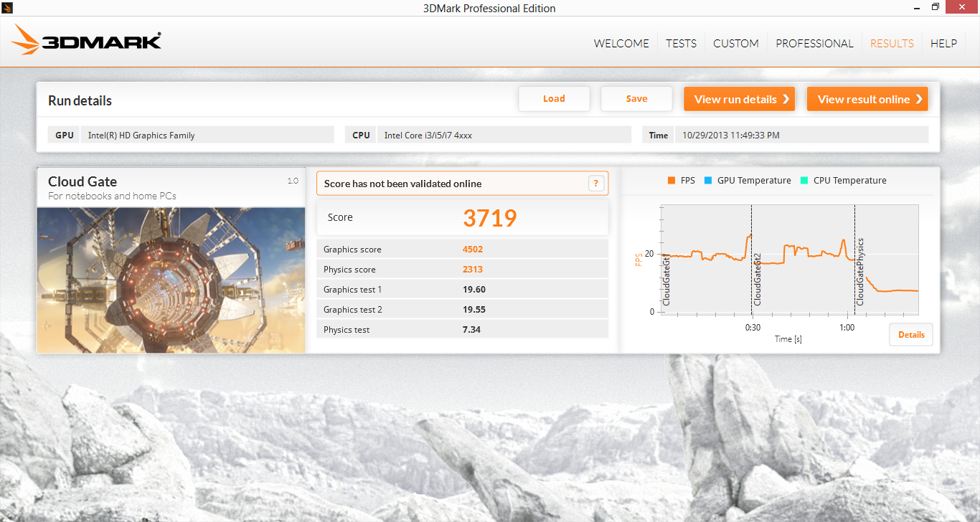
Task: Open the HELP tab
Action: click(943, 44)
